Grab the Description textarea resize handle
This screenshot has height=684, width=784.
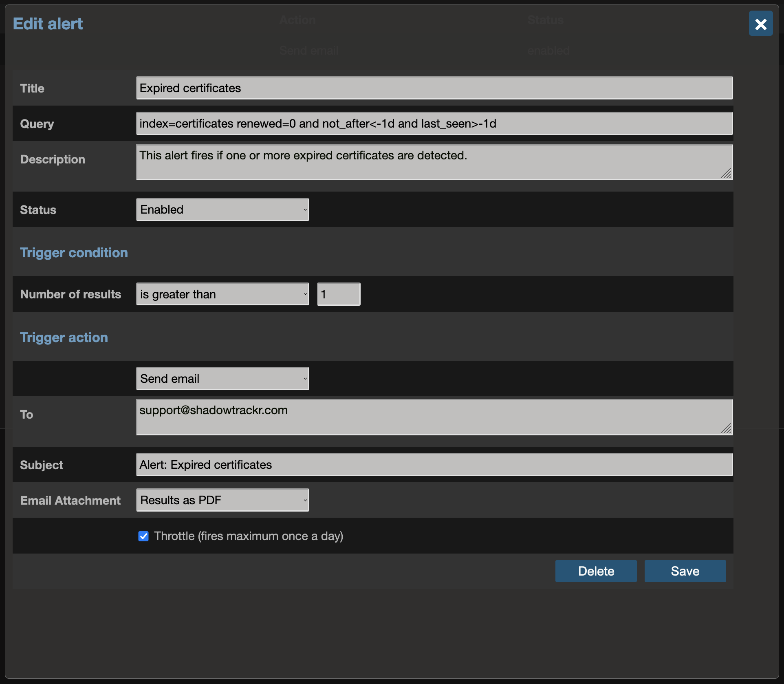[x=726, y=174]
